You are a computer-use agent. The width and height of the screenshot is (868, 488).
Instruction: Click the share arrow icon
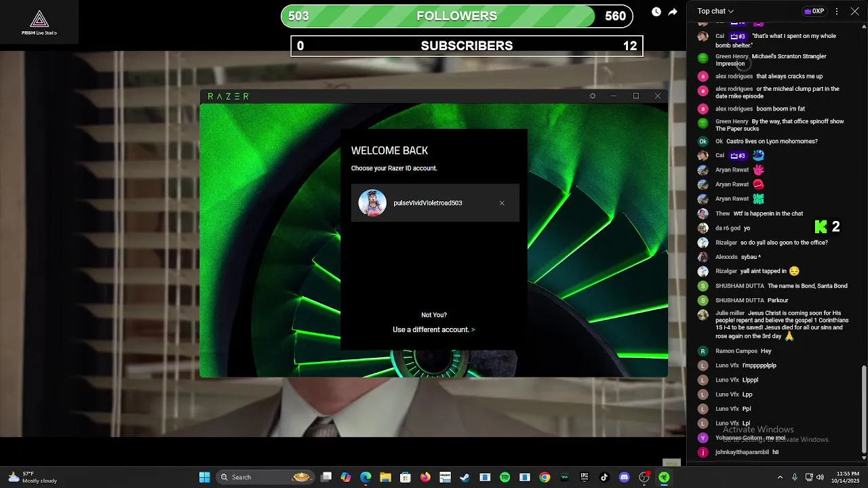click(673, 12)
